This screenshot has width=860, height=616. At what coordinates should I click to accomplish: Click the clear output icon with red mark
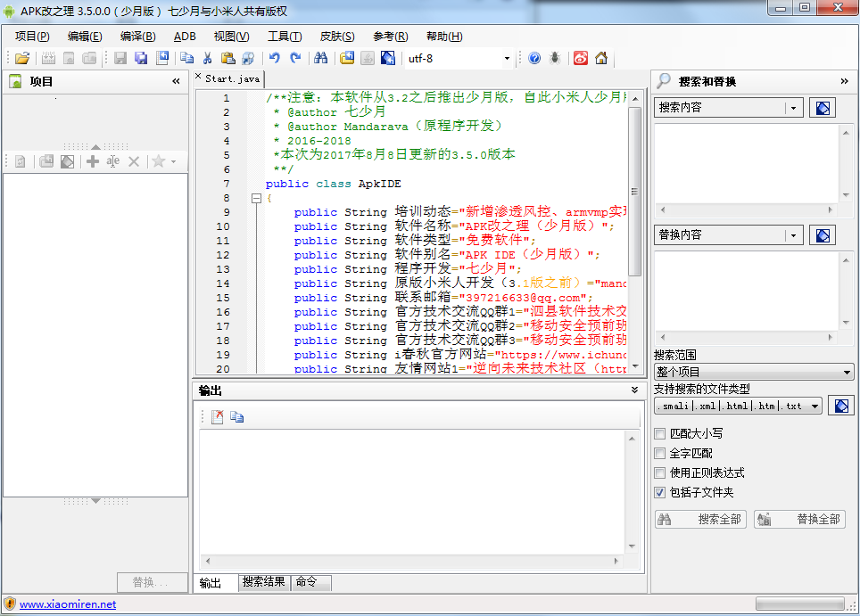(x=217, y=417)
